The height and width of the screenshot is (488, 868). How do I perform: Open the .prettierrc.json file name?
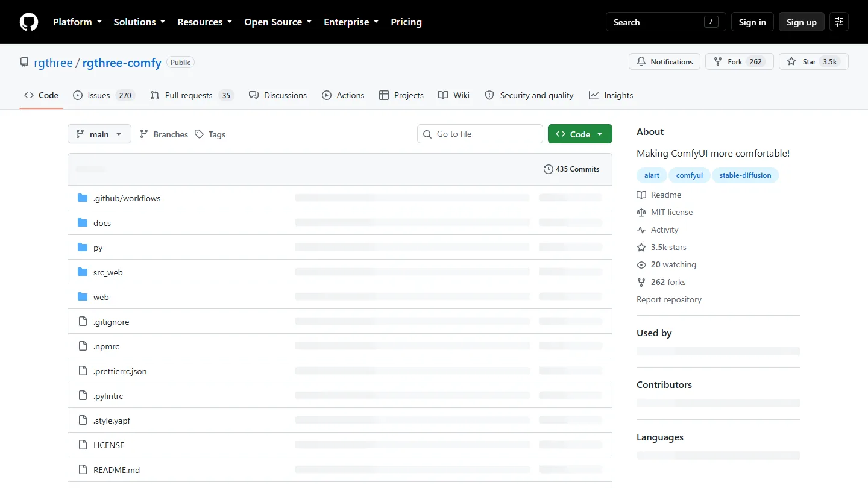120,371
